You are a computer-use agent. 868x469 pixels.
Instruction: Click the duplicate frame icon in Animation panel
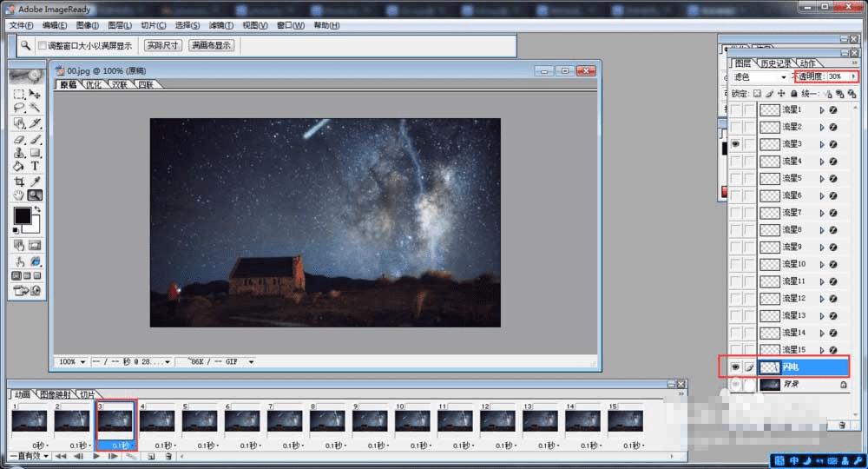click(151, 456)
